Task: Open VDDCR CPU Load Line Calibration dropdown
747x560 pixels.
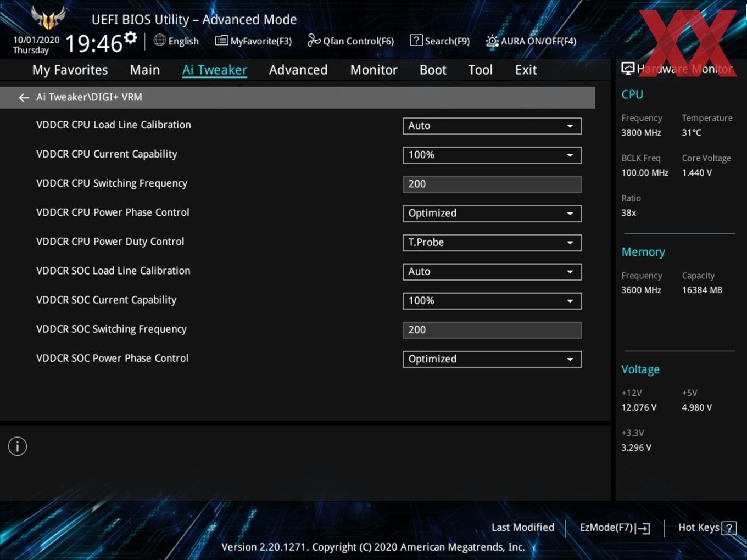Action: point(492,126)
